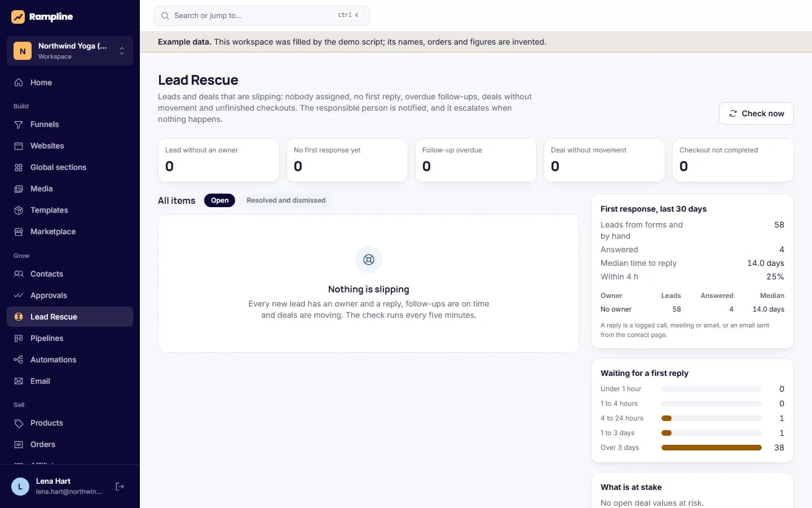Click the Nothing is slipping heading
The image size is (812, 508).
(369, 289)
